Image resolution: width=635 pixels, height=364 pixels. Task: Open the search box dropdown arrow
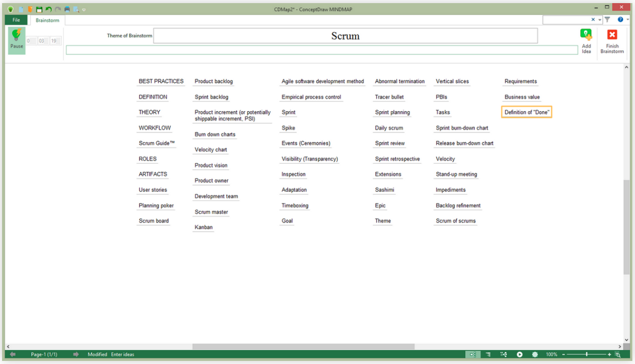pyautogui.click(x=600, y=20)
